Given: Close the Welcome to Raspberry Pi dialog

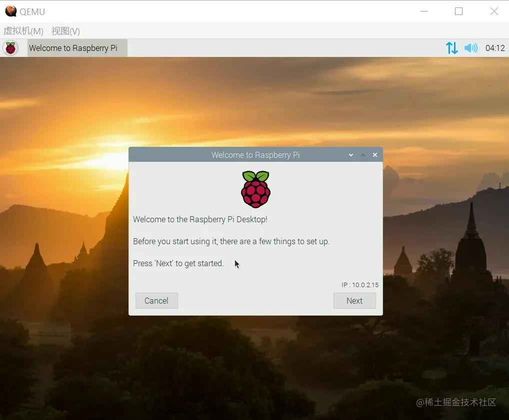Looking at the screenshot, I should [375, 155].
